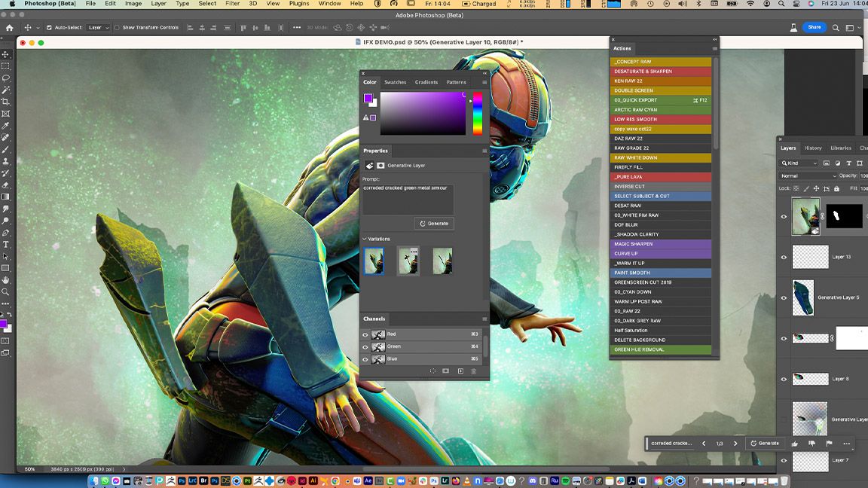Give thumbs down on generative result
The height and width of the screenshot is (488, 868).
(x=811, y=443)
